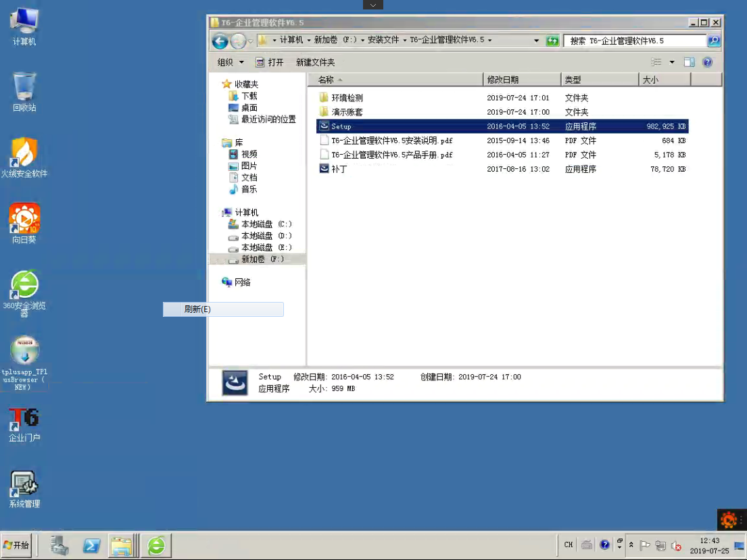Open 系统管理 desktop shortcut
The image size is (747, 560).
pos(24,490)
